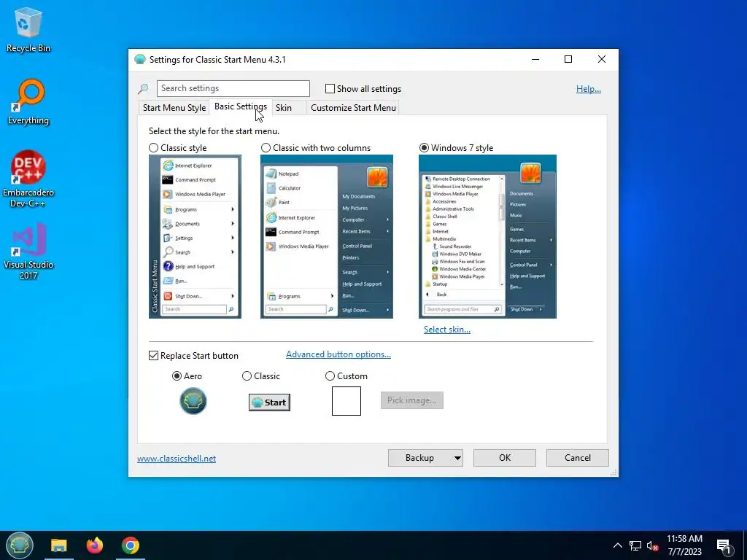Image resolution: width=747 pixels, height=560 pixels.
Task: Click the Classic style menu preview thumbnail
Action: (x=195, y=237)
